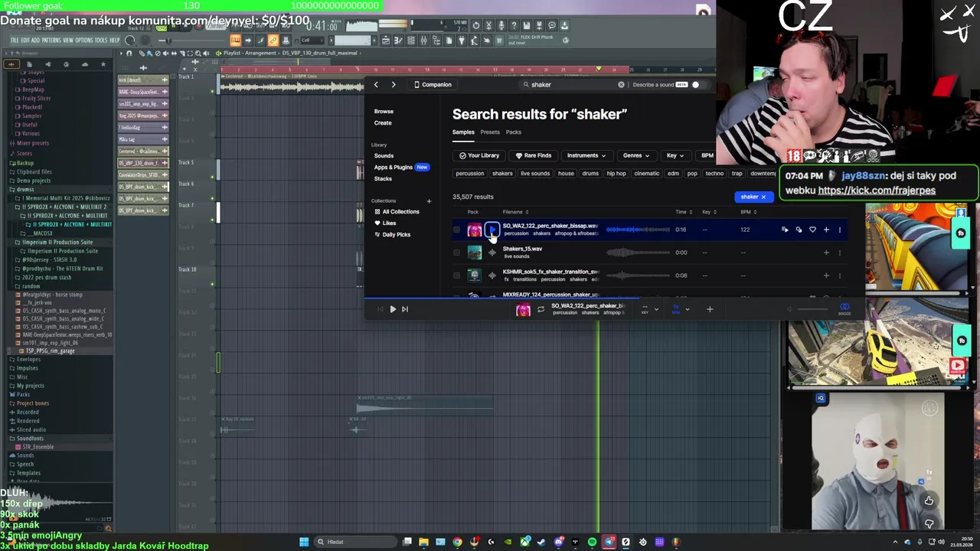
Task: Open the SO_WA2 sample pack thumbnail
Action: click(x=475, y=230)
